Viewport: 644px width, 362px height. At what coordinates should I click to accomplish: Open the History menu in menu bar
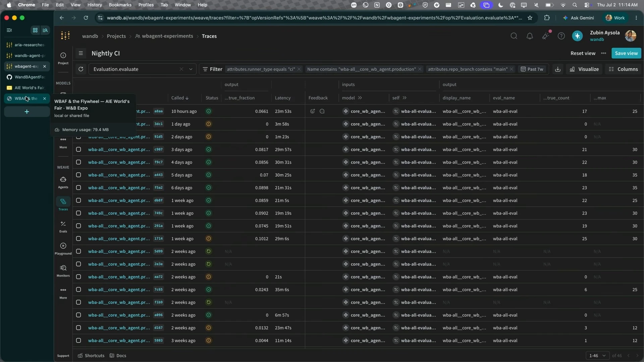click(95, 5)
